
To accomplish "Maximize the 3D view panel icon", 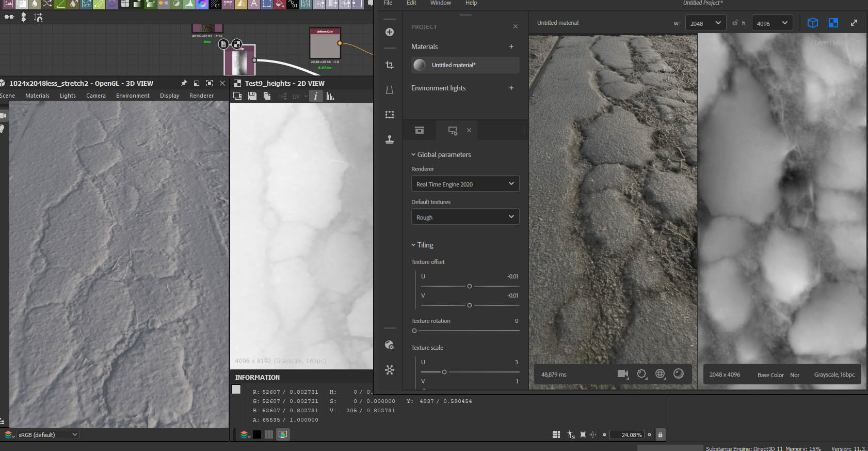I will pos(210,83).
